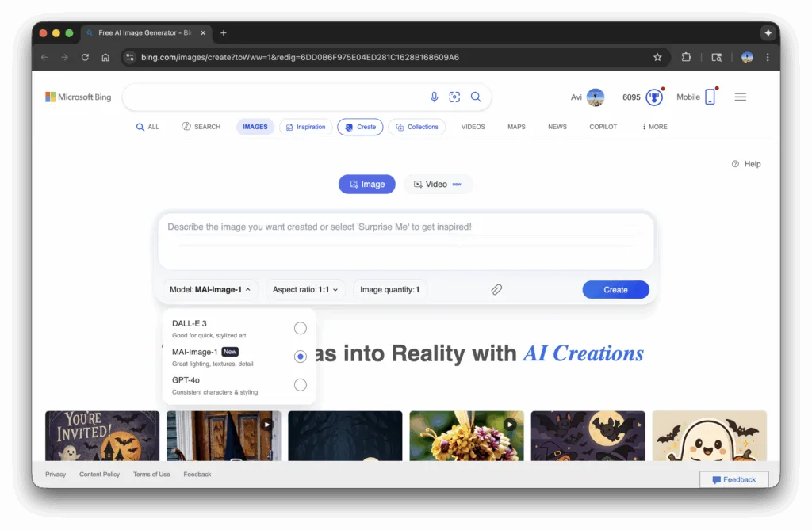Select the DALL-E 3 radio button
Viewport: 812px width, 530px height.
(x=301, y=328)
